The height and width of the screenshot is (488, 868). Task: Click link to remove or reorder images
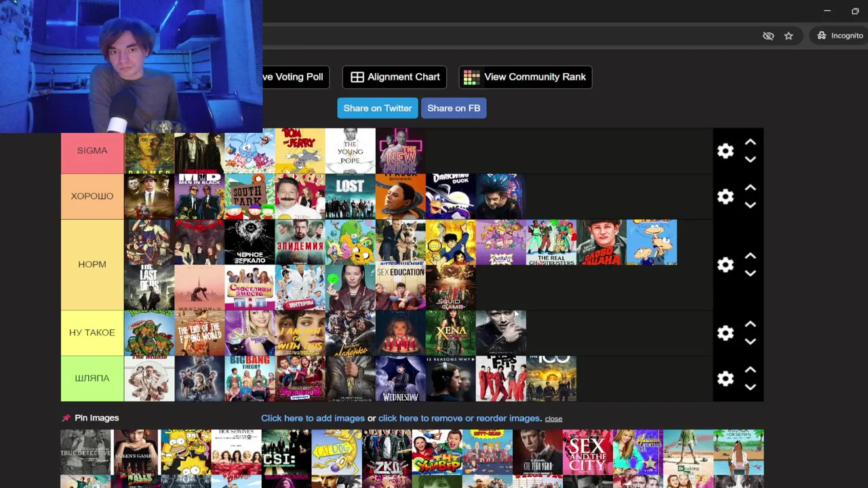[x=459, y=418]
